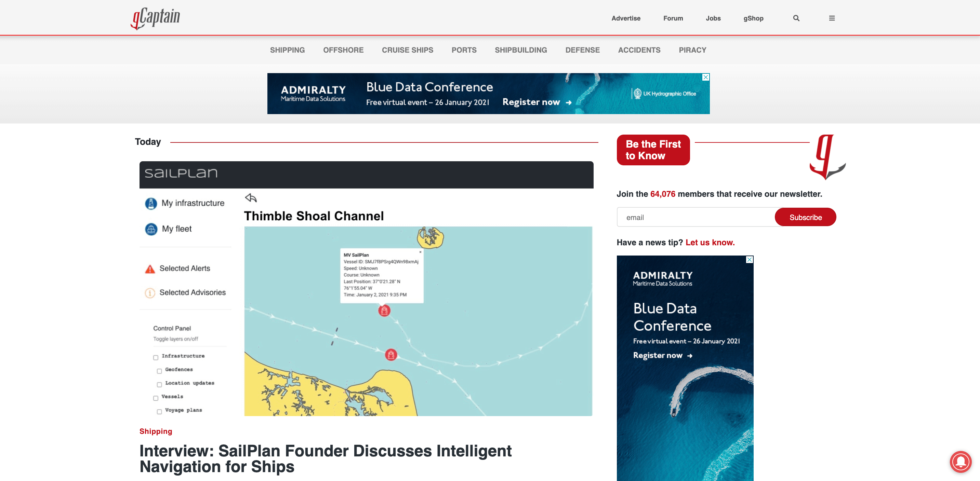Select the SHIPPING category
This screenshot has width=980, height=481.
point(287,50)
